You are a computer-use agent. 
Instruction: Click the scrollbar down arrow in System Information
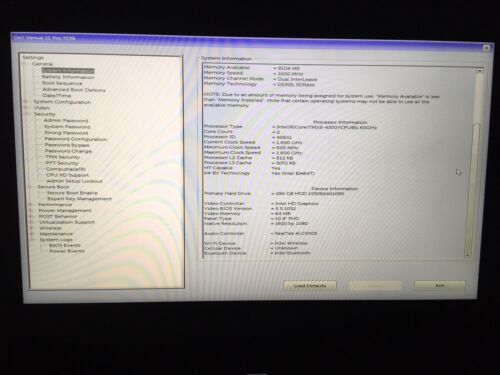(468, 254)
